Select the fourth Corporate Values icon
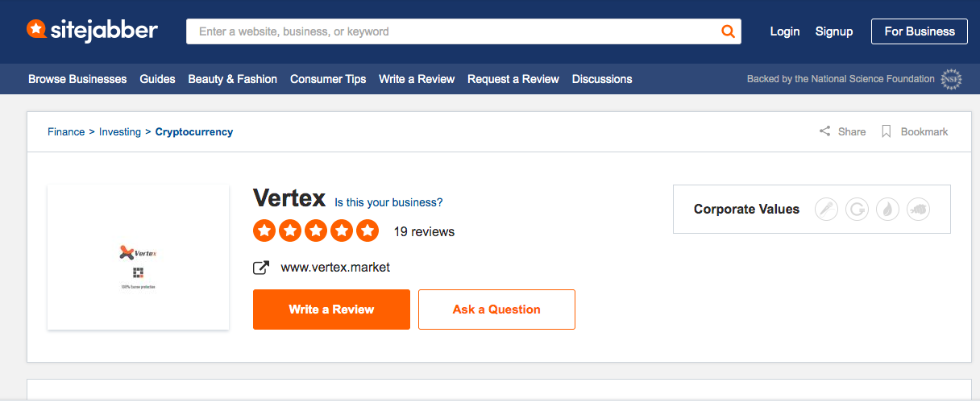The width and height of the screenshot is (980, 403). [x=919, y=210]
